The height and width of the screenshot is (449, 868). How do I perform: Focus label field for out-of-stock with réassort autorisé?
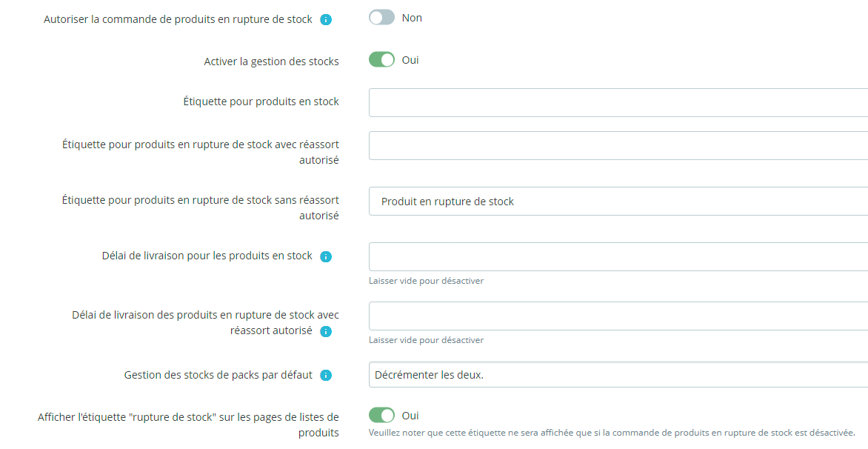pyautogui.click(x=618, y=145)
